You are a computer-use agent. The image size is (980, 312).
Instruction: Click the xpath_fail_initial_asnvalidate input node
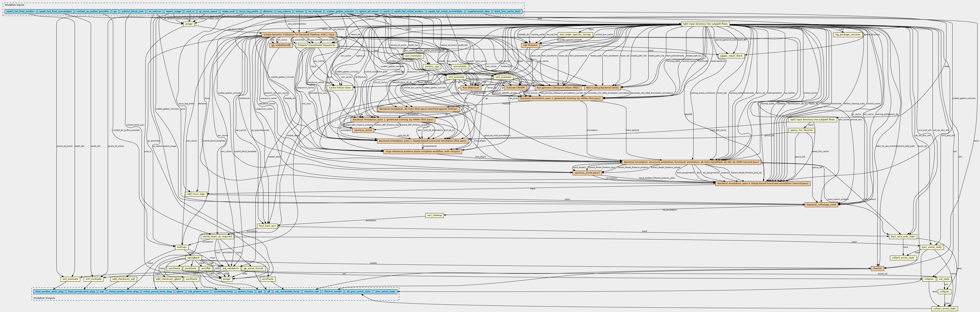click(x=446, y=11)
